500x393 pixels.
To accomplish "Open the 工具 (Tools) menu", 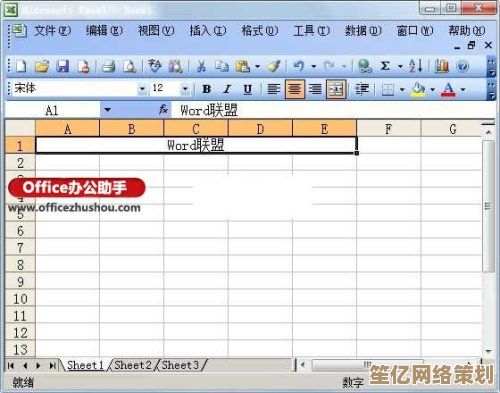I will click(312, 31).
